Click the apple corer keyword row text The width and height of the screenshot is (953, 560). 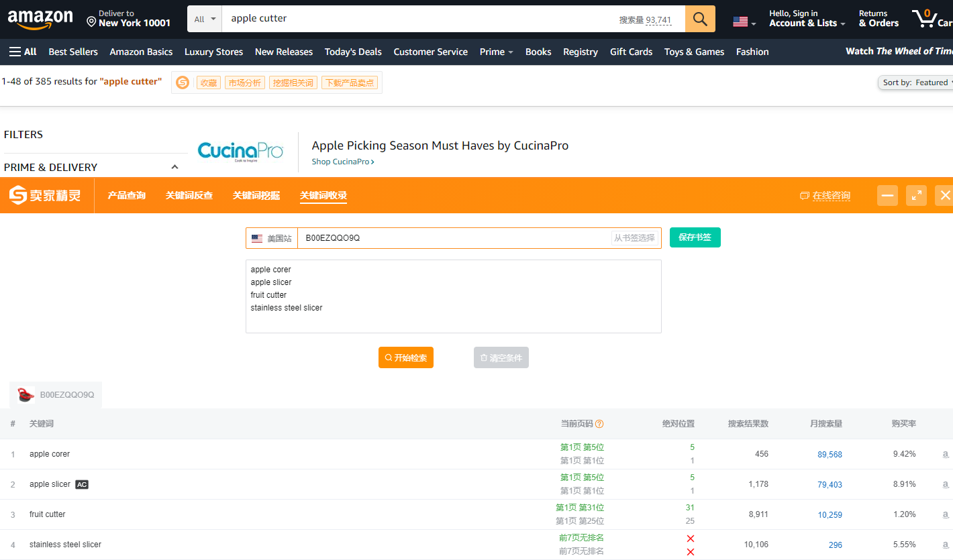50,454
